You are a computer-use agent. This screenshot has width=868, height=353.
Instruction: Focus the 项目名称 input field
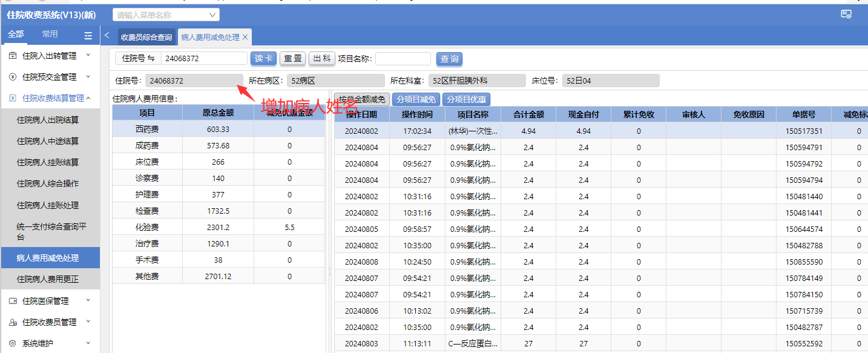[x=403, y=59]
